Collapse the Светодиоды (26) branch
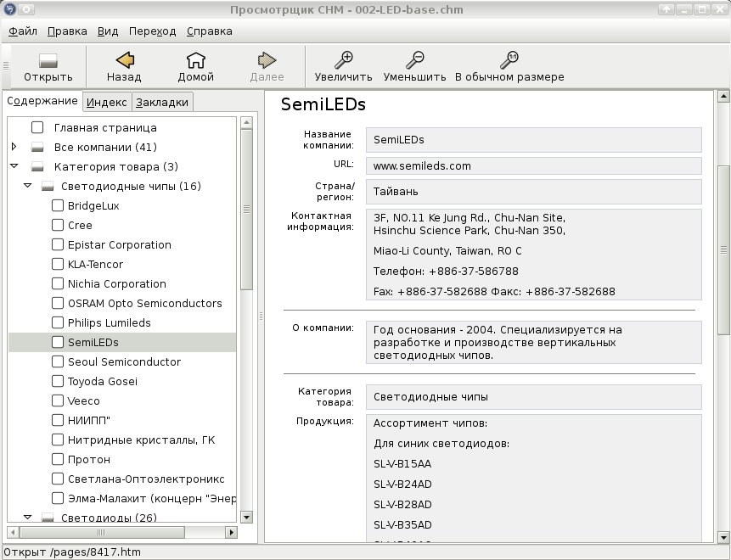This screenshot has width=731, height=560. point(27,517)
